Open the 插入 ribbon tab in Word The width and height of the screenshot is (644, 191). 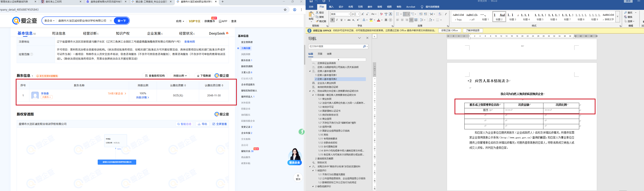coord(331,7)
